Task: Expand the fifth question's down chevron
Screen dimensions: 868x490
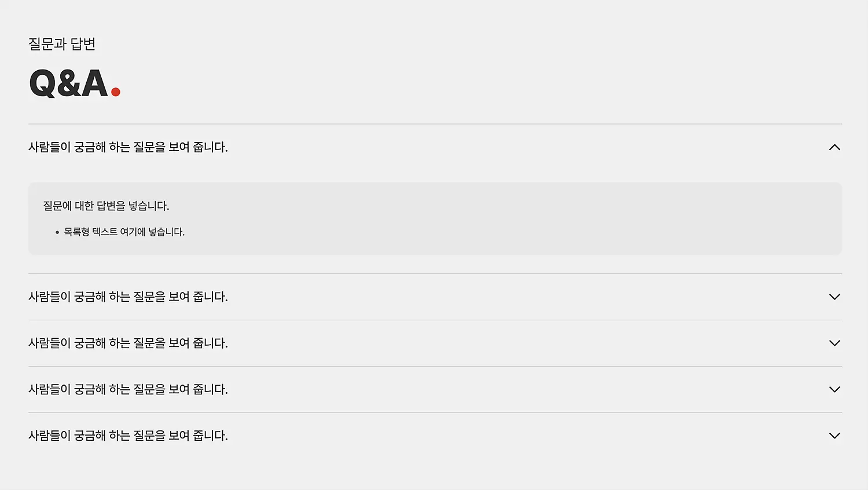Action: [834, 436]
